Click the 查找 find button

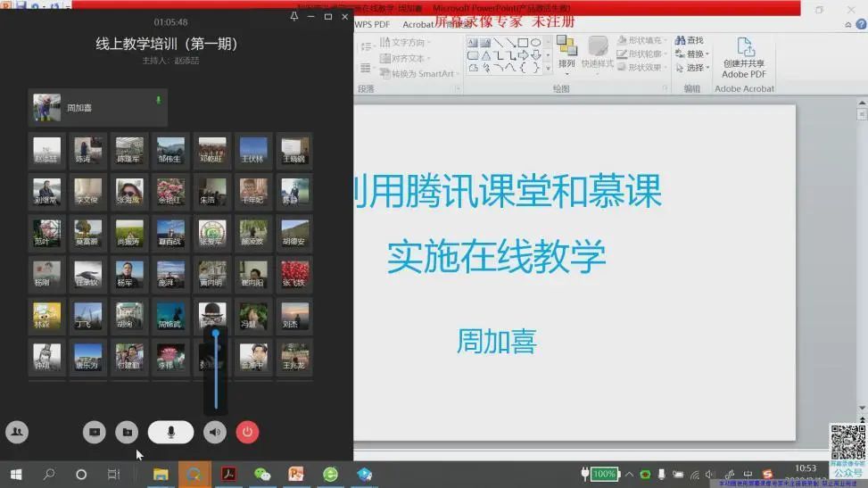tap(690, 40)
